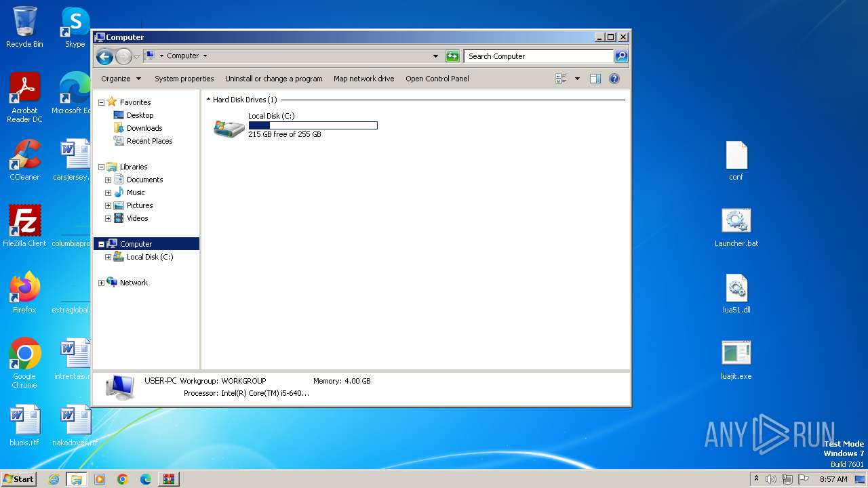Open Explorer help question mark icon
This screenshot has width=868, height=488.
pos(614,79)
